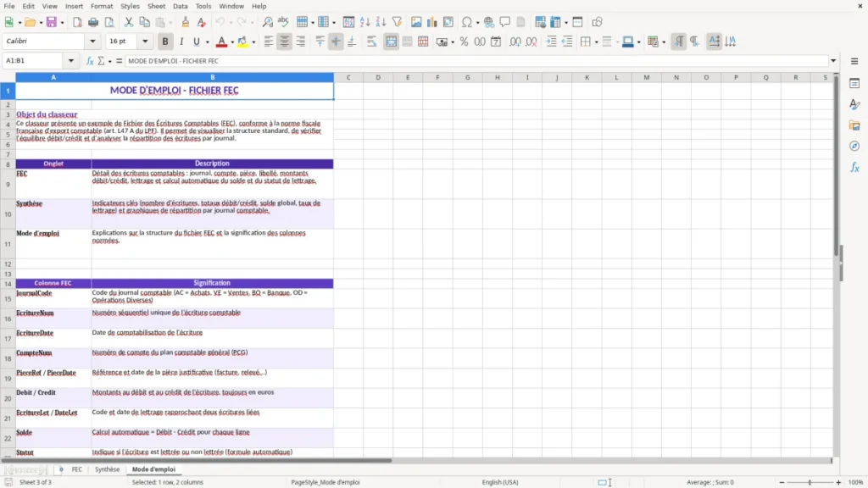Toggle Underline formatting
Screen dimensions: 868x488
click(196, 42)
